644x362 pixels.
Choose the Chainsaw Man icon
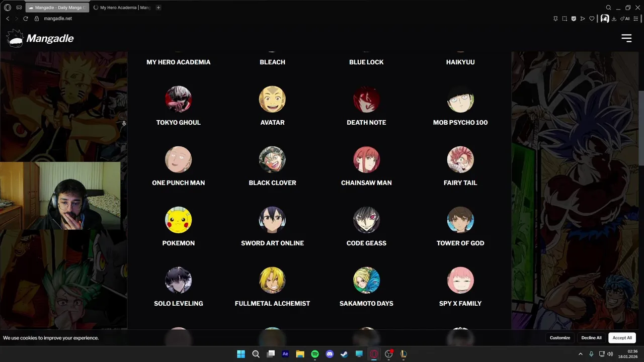[366, 159]
